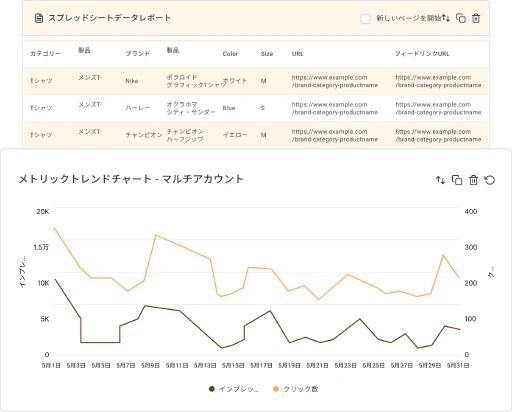Click the ブランド column header

pyautogui.click(x=138, y=54)
